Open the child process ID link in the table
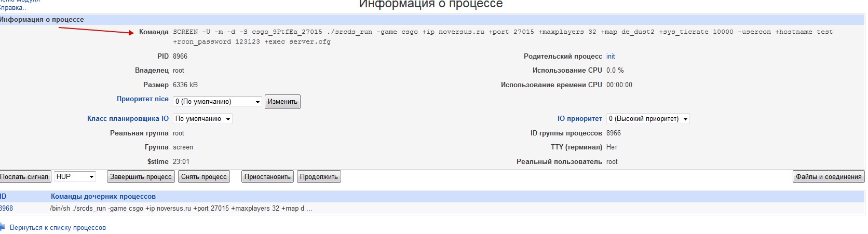The height and width of the screenshot is (234, 868). [6, 209]
